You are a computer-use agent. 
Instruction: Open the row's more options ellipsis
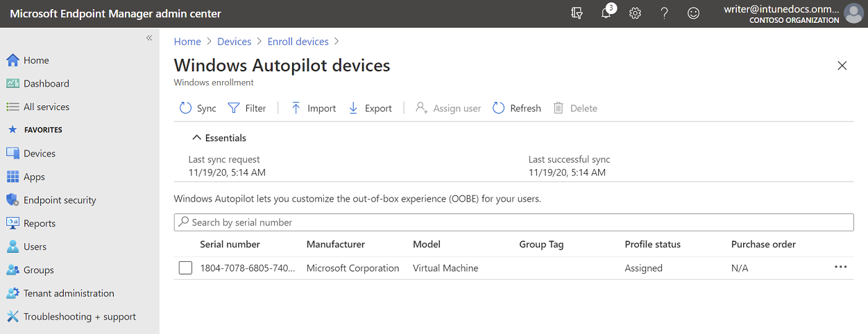[x=840, y=267]
